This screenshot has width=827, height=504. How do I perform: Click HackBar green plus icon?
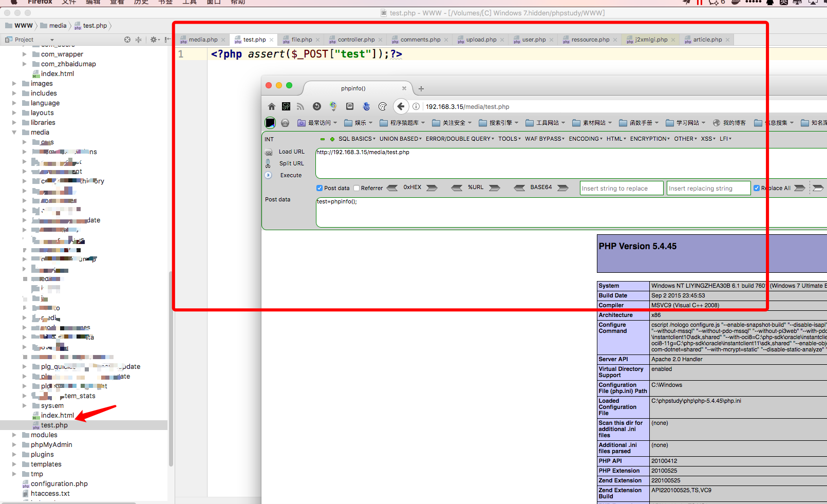point(332,139)
